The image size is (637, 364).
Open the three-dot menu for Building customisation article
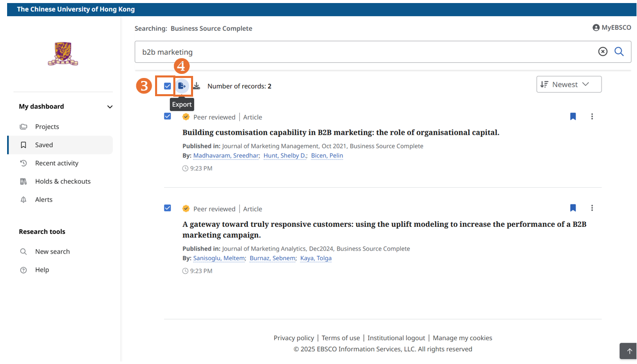[x=592, y=117]
